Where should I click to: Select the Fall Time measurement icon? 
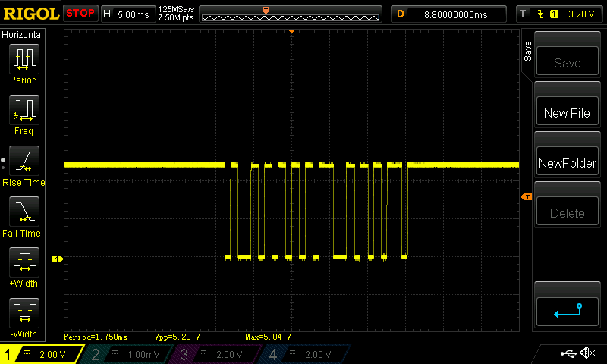point(24,212)
